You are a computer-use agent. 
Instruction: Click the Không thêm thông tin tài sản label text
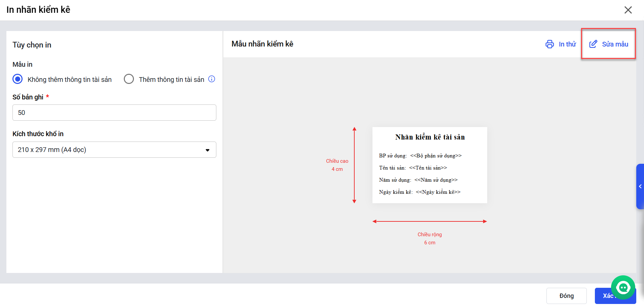[x=70, y=80]
